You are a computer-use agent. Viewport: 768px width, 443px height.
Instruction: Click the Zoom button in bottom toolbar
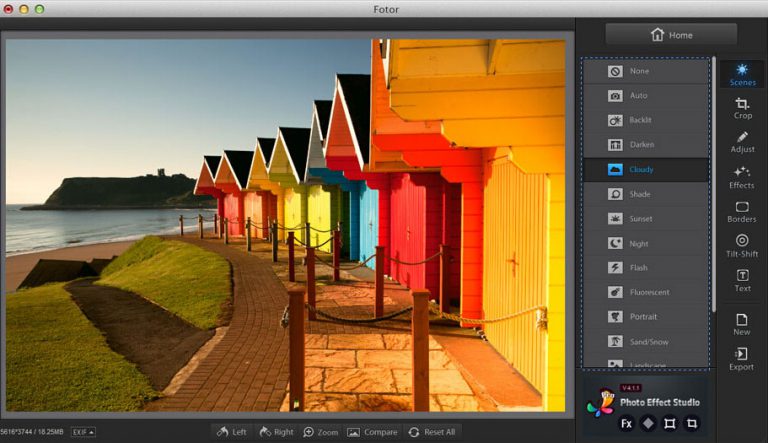(320, 432)
